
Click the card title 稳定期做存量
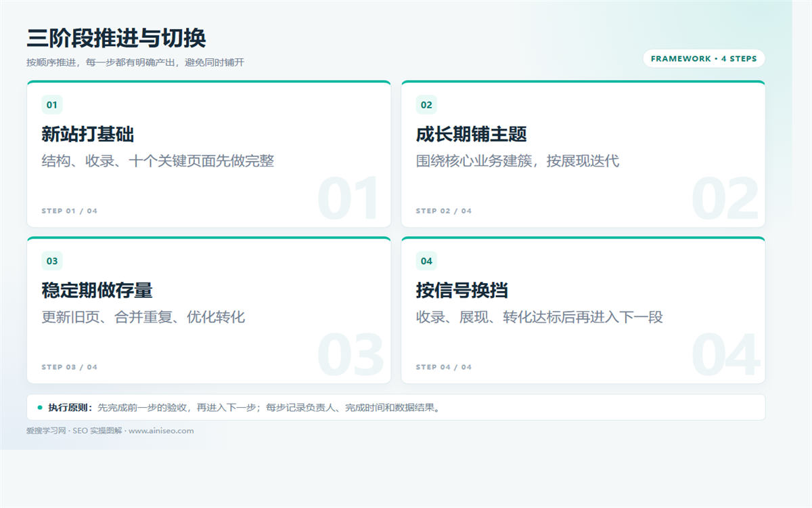97,290
